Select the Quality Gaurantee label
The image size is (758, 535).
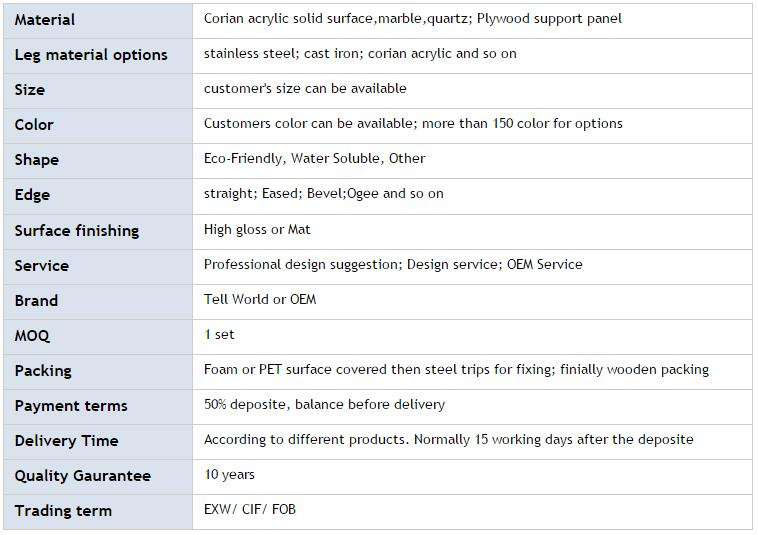(83, 476)
